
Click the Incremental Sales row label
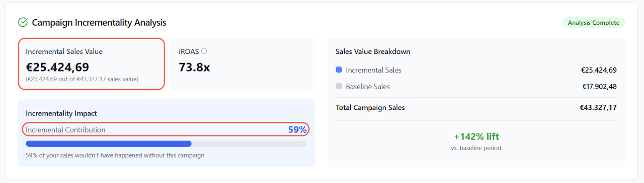point(373,70)
